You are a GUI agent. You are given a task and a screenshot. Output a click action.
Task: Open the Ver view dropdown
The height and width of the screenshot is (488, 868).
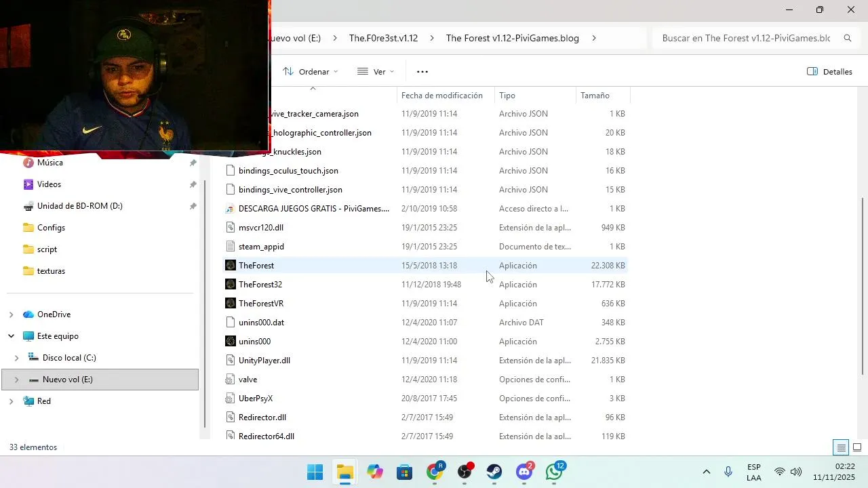point(375,72)
